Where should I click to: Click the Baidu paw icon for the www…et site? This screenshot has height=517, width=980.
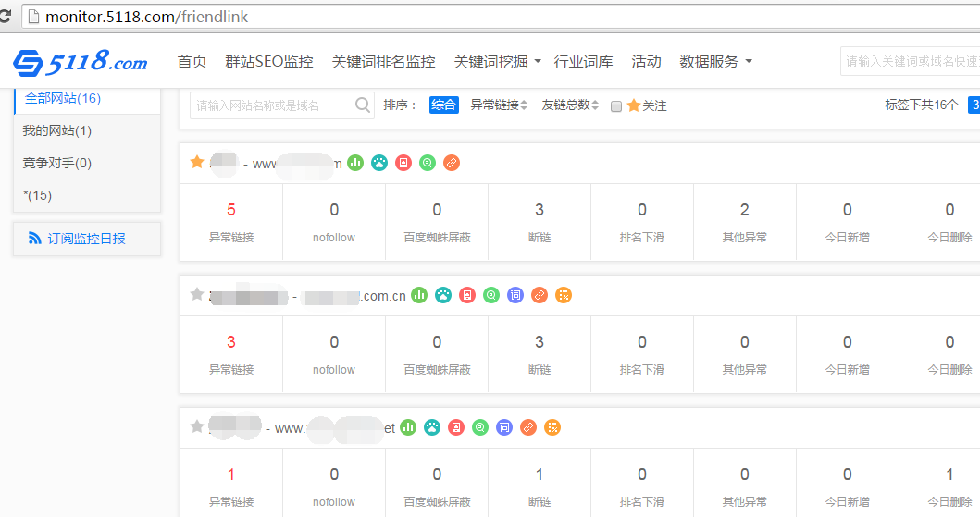pyautogui.click(x=432, y=427)
